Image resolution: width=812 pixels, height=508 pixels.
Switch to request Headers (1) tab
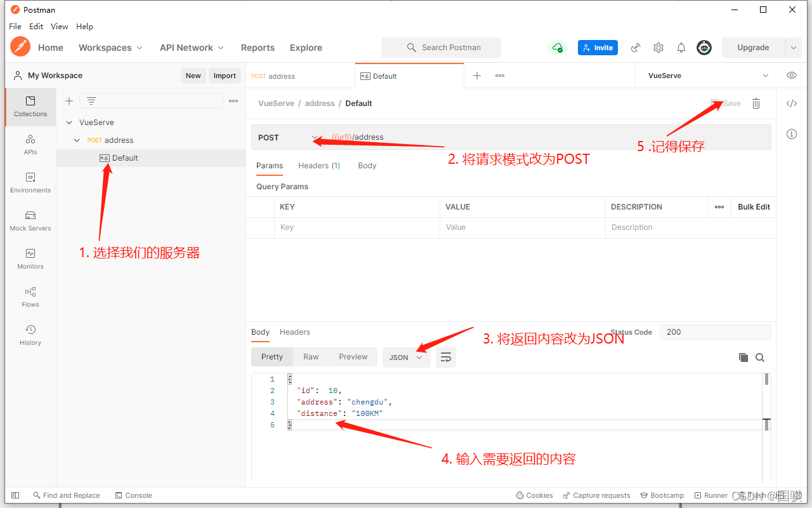(x=319, y=166)
